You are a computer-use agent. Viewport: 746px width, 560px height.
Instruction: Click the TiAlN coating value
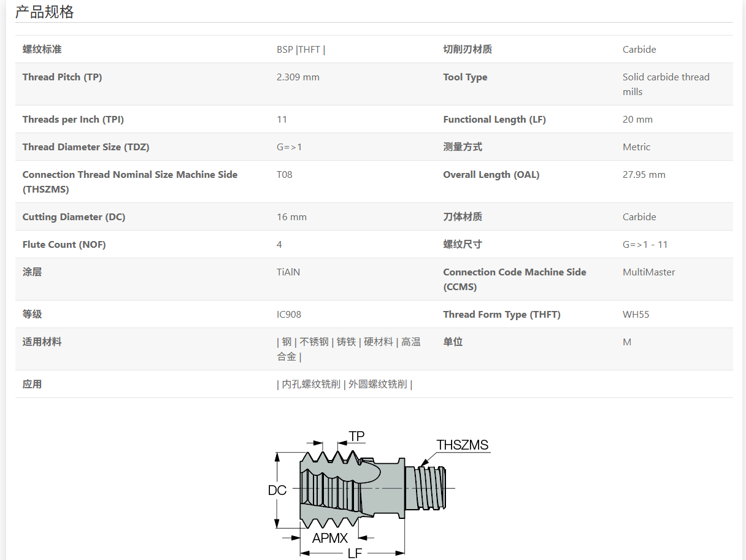(288, 272)
